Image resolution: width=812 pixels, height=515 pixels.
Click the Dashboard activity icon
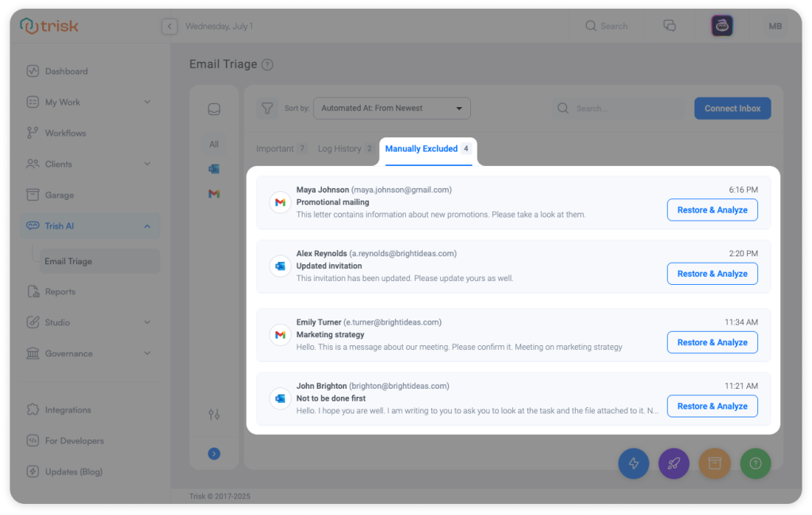(x=33, y=71)
